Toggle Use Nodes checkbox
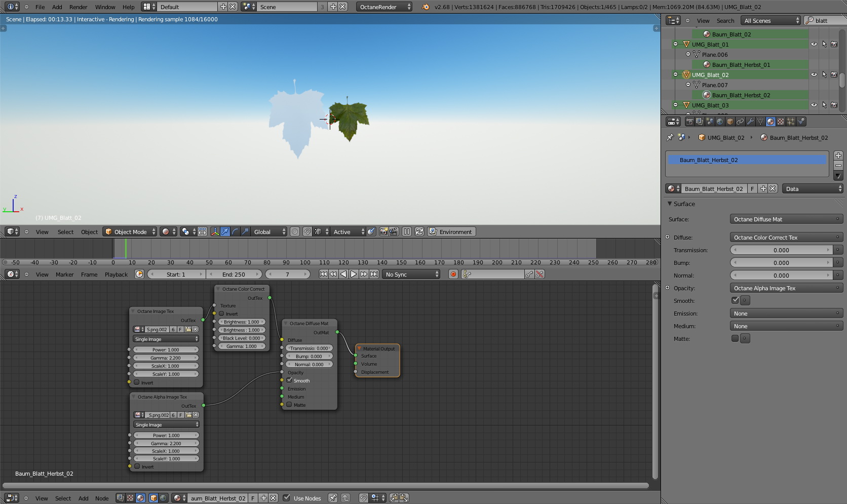The width and height of the screenshot is (847, 504). tap(286, 498)
